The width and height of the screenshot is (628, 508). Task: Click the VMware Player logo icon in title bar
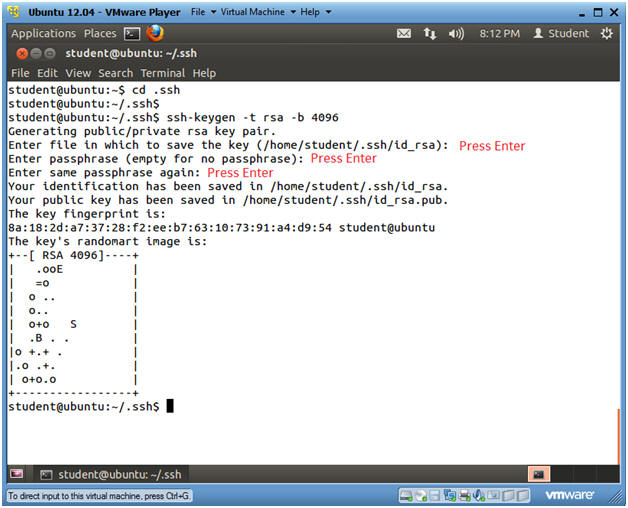[14, 11]
